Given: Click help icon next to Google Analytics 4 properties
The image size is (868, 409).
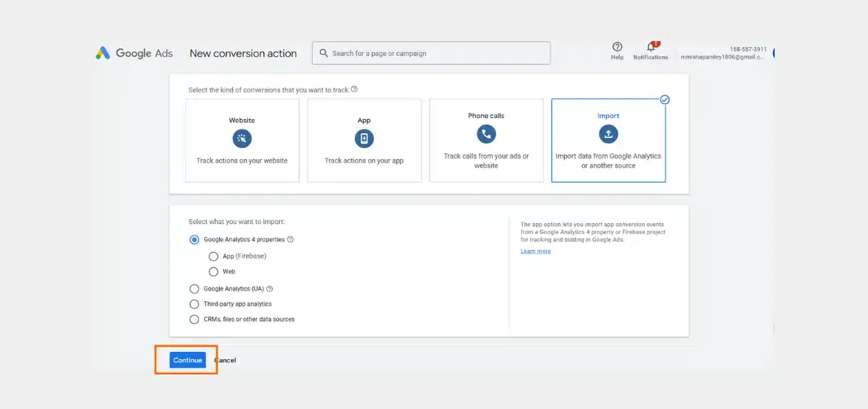Looking at the screenshot, I should pos(290,240).
